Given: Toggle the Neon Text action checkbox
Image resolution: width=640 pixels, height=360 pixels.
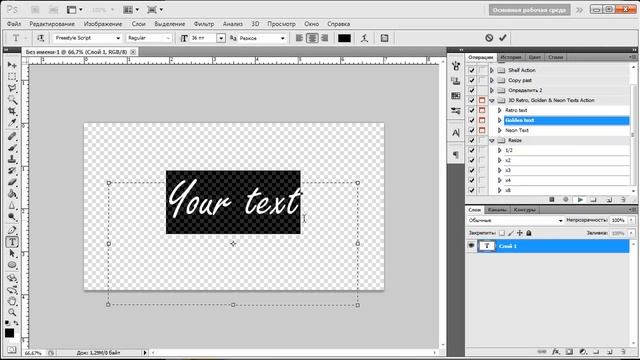Looking at the screenshot, I should (472, 130).
